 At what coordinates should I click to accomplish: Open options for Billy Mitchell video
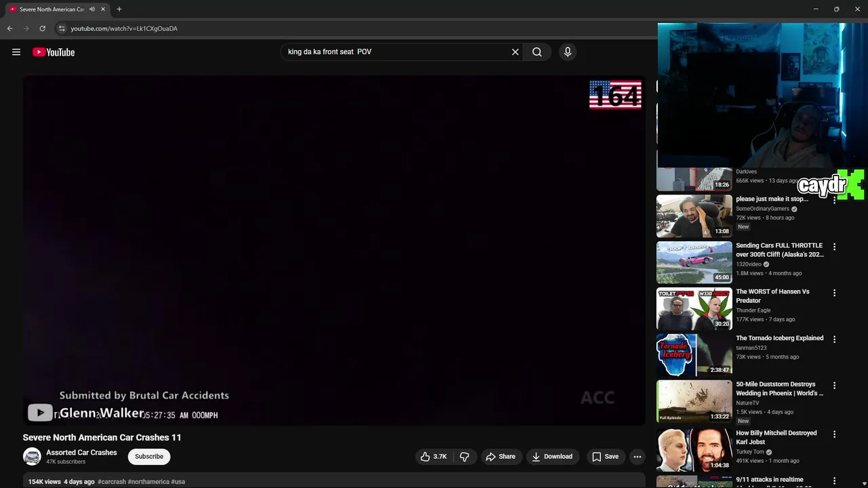point(835,434)
